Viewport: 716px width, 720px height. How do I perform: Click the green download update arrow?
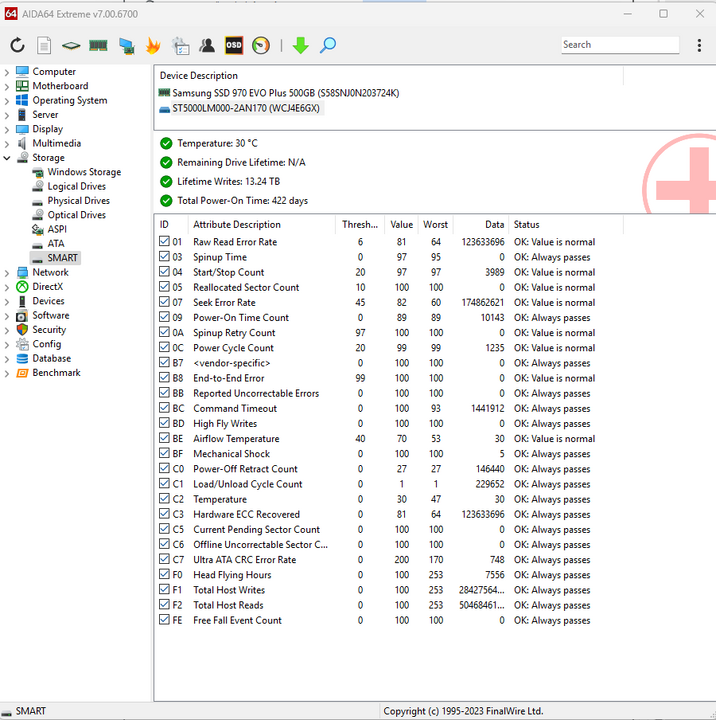click(x=300, y=45)
